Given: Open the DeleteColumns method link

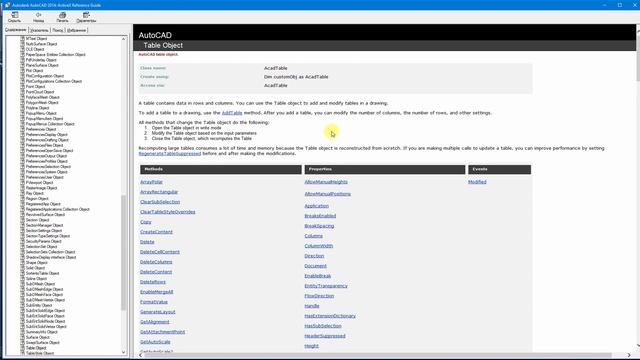Looking at the screenshot, I should [156, 262].
